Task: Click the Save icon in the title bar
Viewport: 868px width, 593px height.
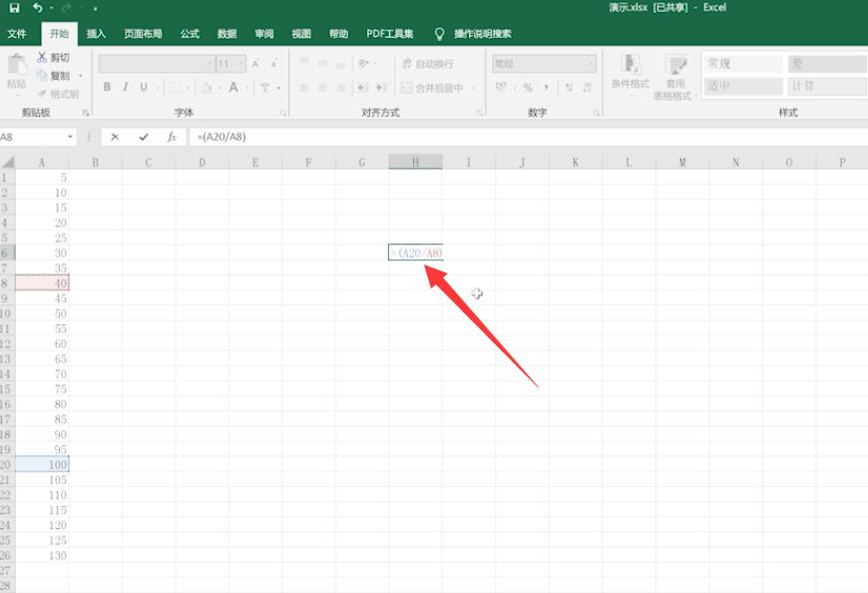Action: pyautogui.click(x=14, y=8)
